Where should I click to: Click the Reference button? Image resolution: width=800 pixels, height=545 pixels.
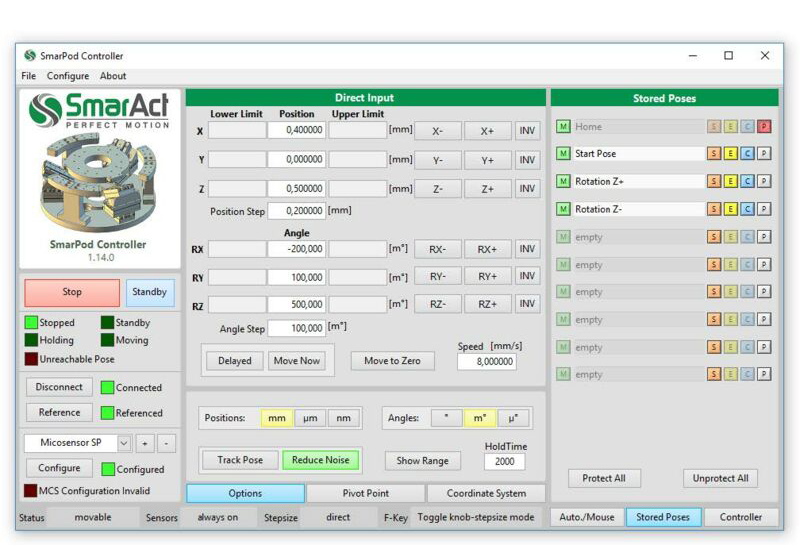pos(59,412)
